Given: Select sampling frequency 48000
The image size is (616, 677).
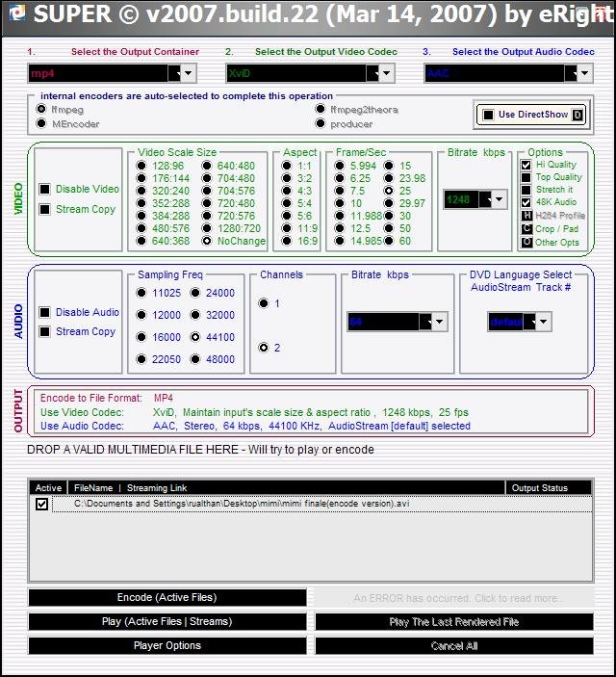Looking at the screenshot, I should (195, 359).
